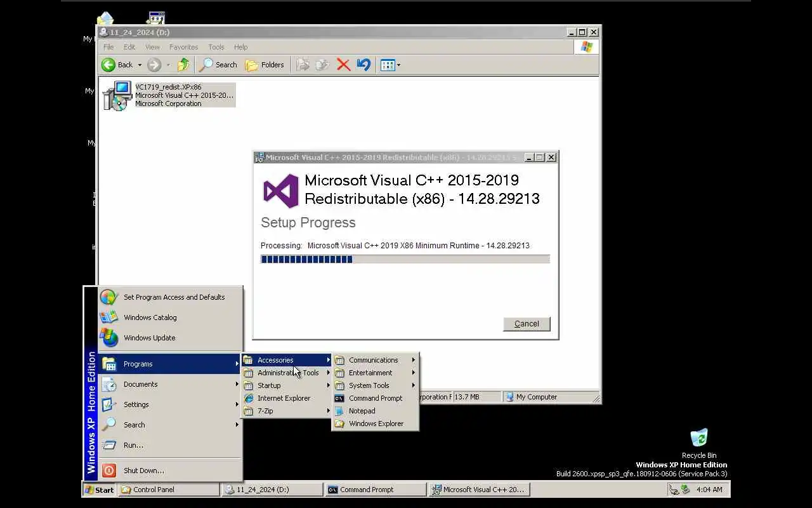Click the Windows Catalog icon
The height and width of the screenshot is (508, 812).
(109, 317)
